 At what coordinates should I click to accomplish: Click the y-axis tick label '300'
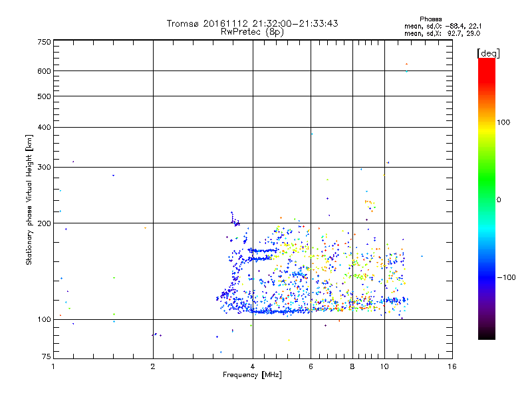pos(44,168)
